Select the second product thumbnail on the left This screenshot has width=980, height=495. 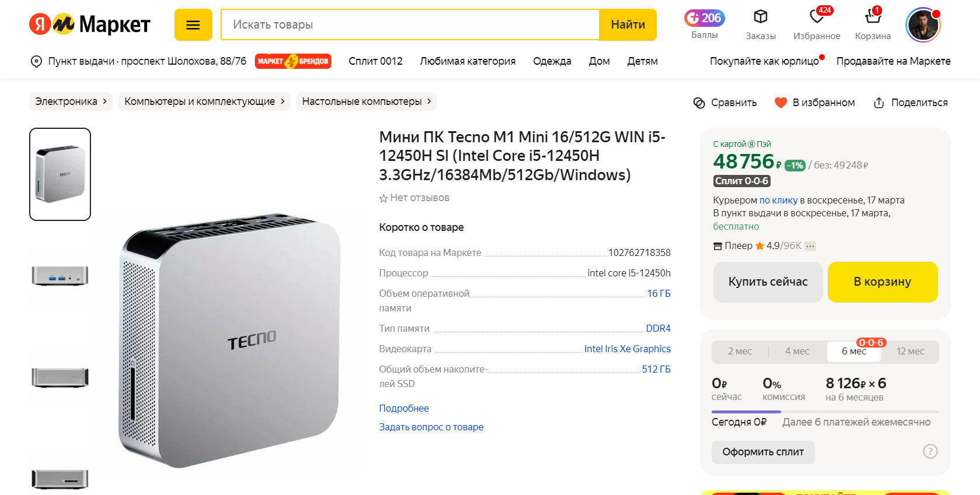point(60,277)
